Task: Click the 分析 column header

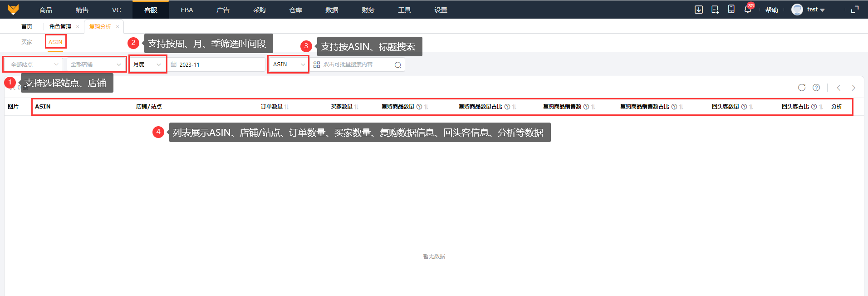Action: click(x=837, y=107)
